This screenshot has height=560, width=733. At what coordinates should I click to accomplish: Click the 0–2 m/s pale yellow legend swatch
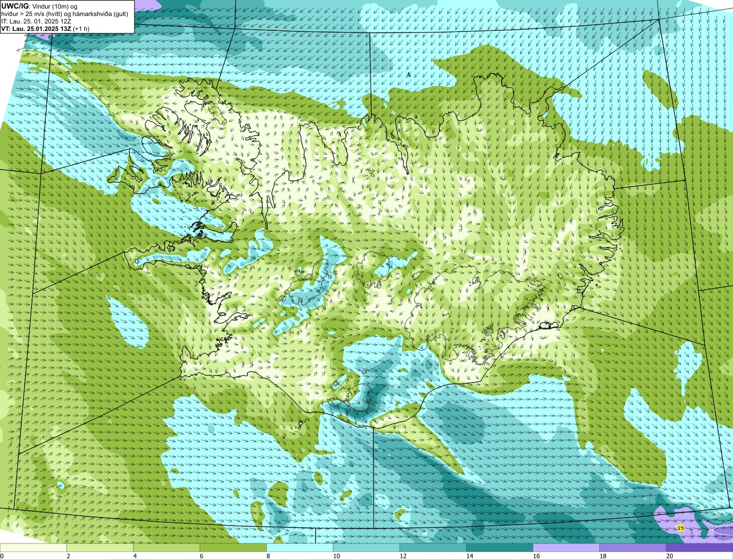pyautogui.click(x=33, y=548)
